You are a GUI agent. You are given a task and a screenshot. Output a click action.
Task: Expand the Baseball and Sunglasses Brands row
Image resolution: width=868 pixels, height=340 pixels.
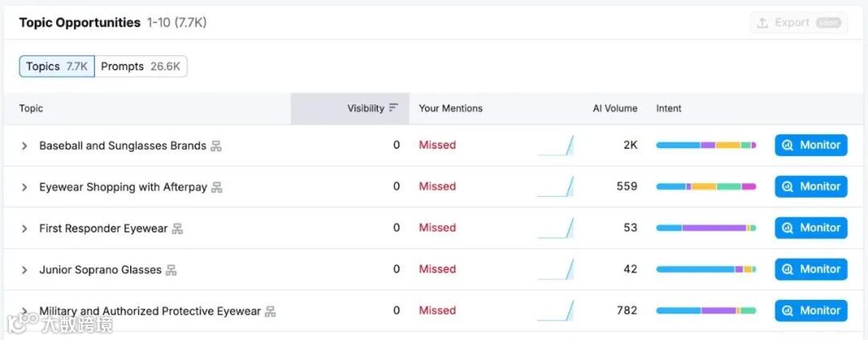coord(24,145)
